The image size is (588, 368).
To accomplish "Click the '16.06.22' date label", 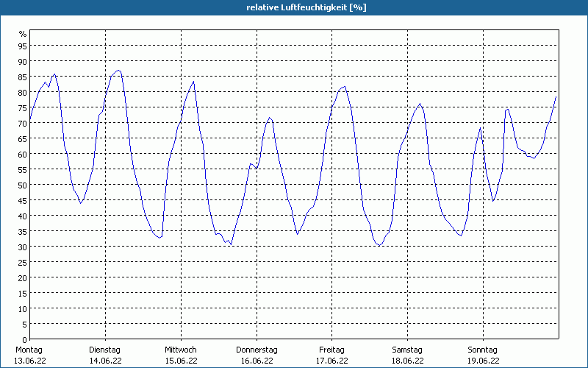I will (257, 361).
